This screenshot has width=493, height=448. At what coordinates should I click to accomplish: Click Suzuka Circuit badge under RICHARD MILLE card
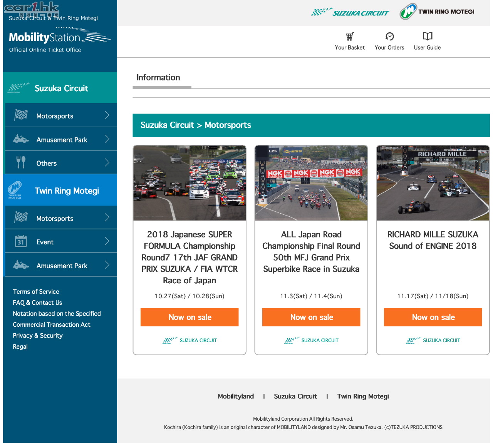pyautogui.click(x=433, y=340)
